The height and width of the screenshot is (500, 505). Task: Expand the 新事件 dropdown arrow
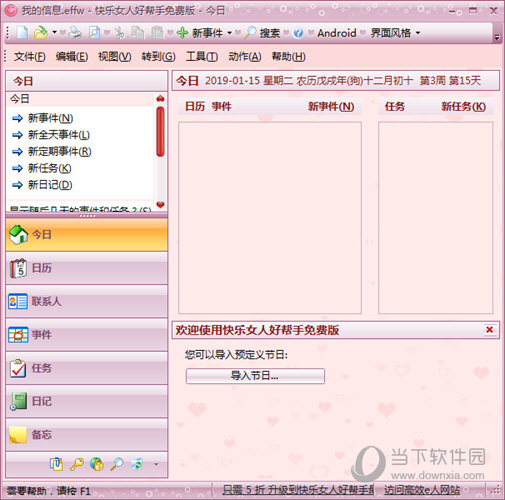229,33
